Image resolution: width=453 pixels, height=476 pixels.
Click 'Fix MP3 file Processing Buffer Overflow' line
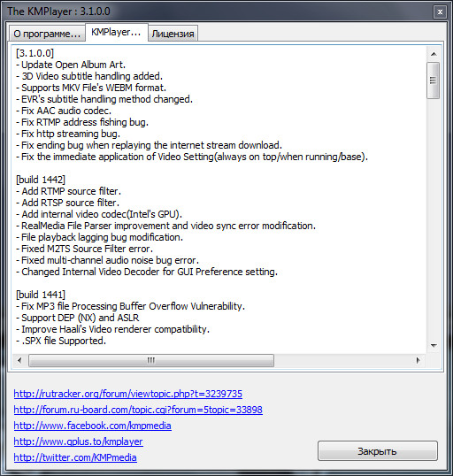[130, 306]
